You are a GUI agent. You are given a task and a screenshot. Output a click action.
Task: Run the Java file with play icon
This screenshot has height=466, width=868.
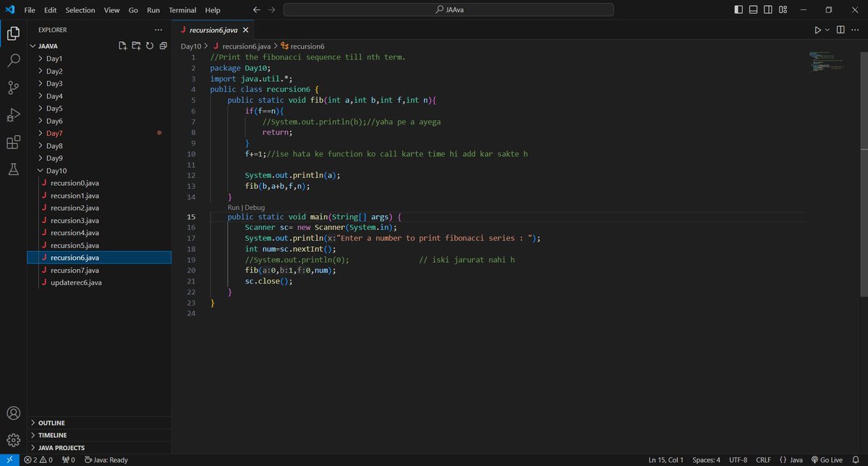coord(817,30)
